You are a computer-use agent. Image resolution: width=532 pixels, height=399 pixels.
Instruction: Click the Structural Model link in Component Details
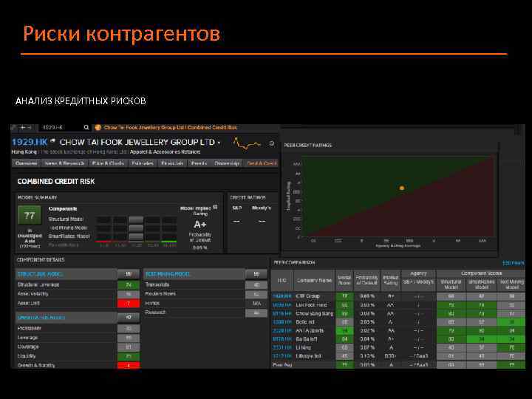(40, 274)
